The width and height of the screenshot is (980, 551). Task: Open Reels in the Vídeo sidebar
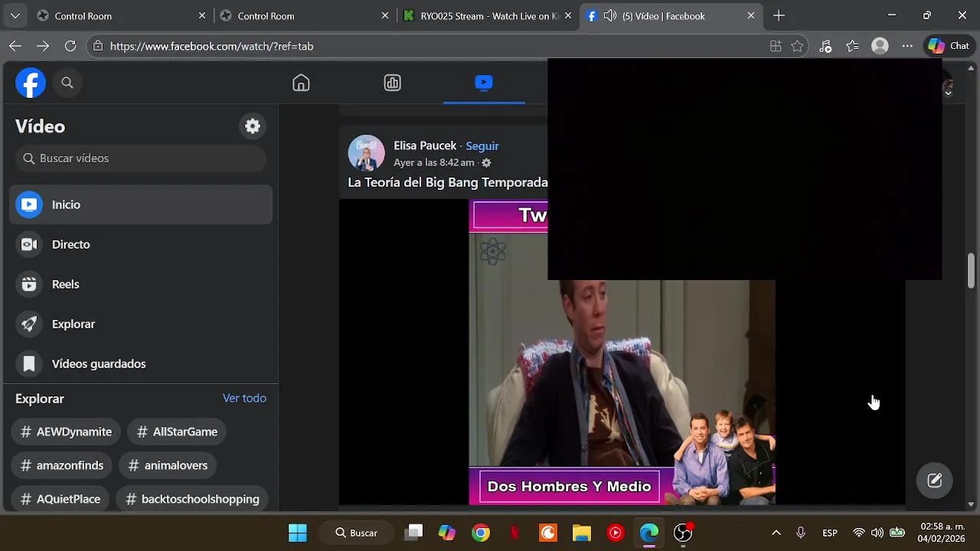[x=141, y=284]
